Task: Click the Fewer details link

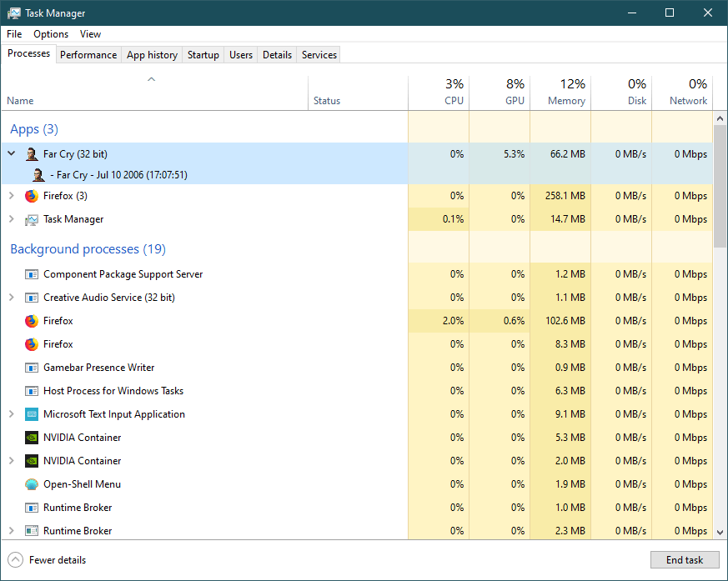Action: (57, 560)
